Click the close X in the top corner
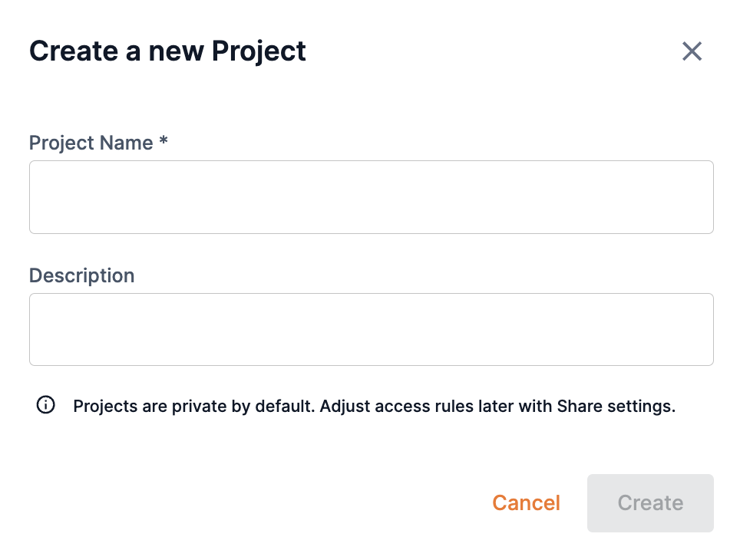Viewport: 740px width, 560px height. click(692, 51)
